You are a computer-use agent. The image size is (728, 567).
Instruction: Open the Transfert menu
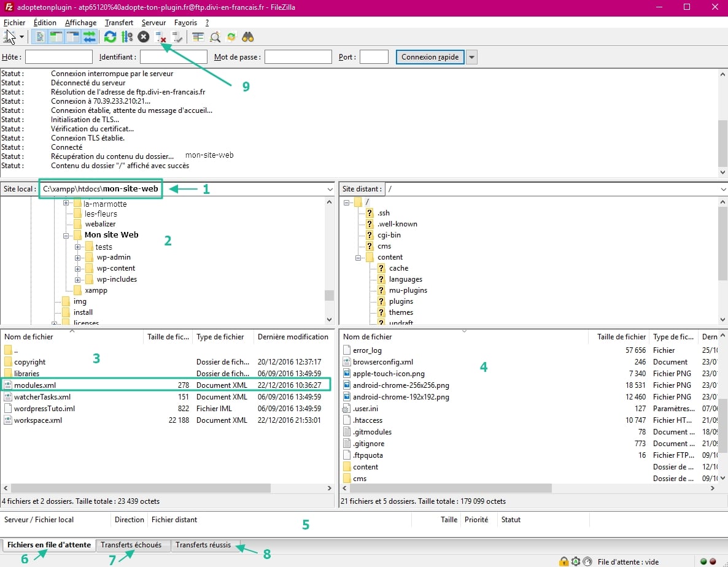(x=118, y=22)
